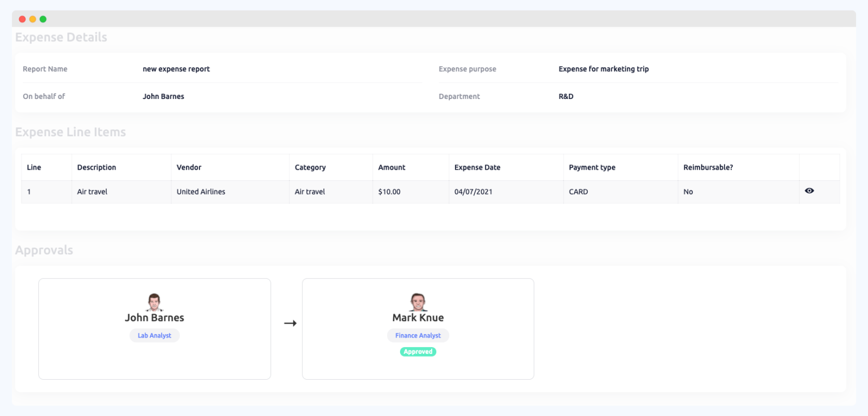The height and width of the screenshot is (416, 868).
Task: Click the green Approved status pill
Action: tap(418, 351)
